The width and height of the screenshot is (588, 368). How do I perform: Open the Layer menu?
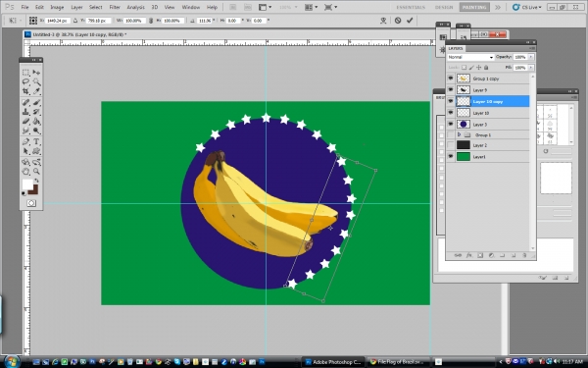76,7
